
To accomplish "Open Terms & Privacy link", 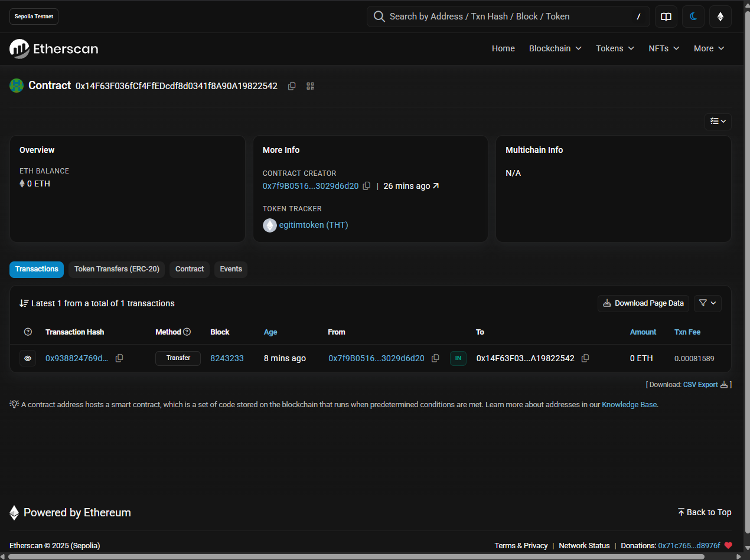I will pyautogui.click(x=521, y=546).
